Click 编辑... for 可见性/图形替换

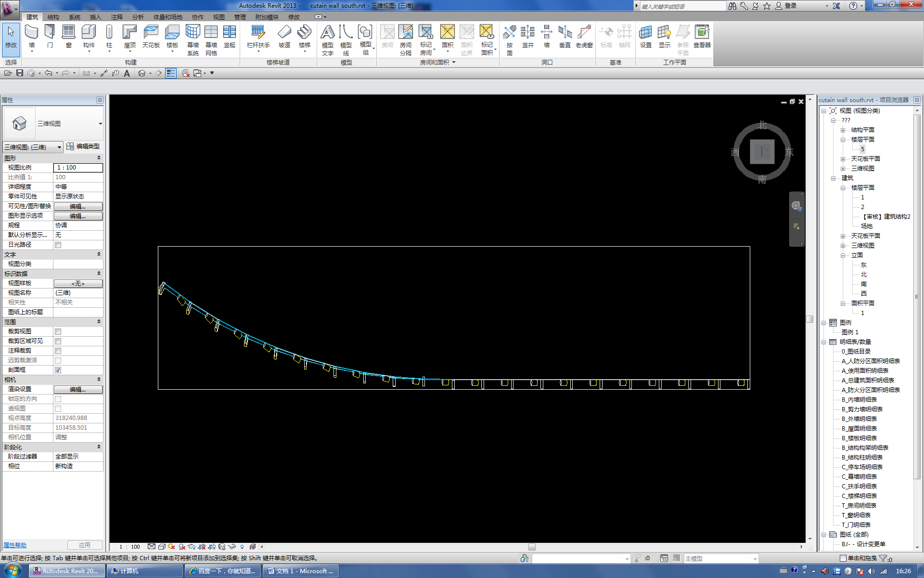click(78, 206)
